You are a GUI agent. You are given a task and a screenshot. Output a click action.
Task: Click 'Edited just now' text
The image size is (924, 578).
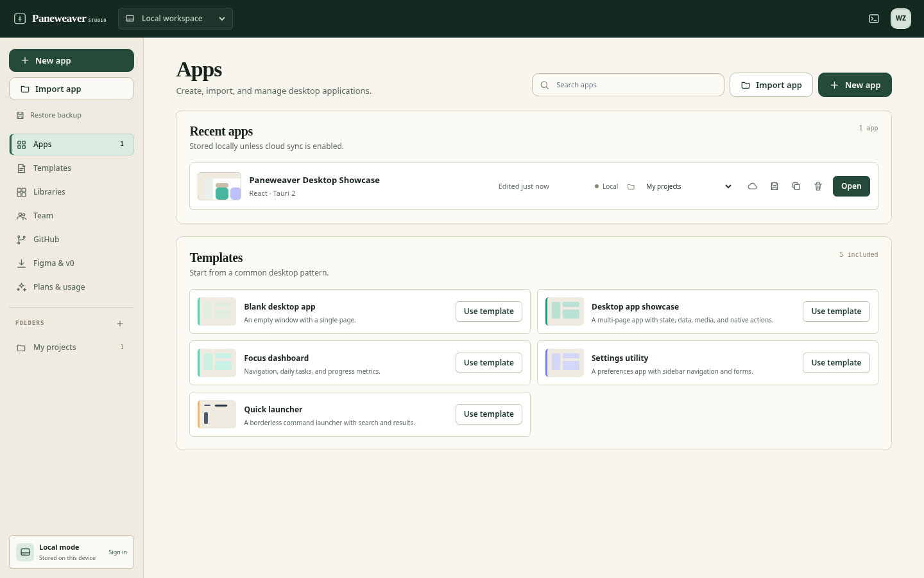tap(524, 186)
